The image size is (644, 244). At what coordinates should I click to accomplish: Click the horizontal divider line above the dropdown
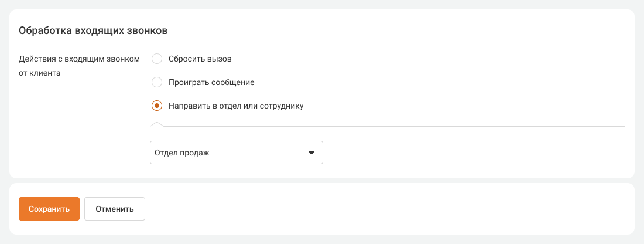(x=392, y=126)
